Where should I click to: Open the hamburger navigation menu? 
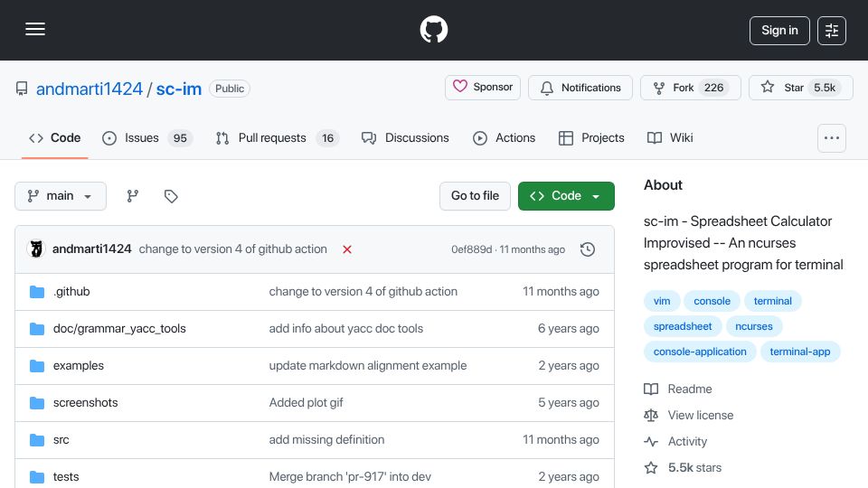35,29
